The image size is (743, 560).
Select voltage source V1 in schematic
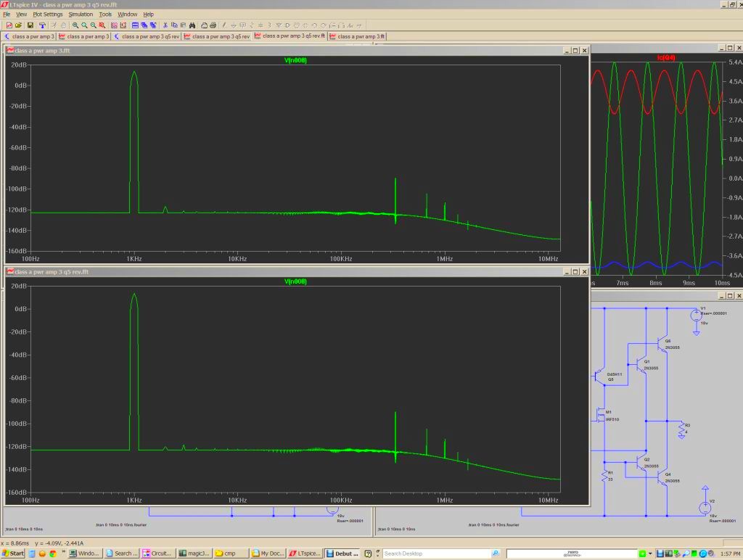[x=696, y=315]
